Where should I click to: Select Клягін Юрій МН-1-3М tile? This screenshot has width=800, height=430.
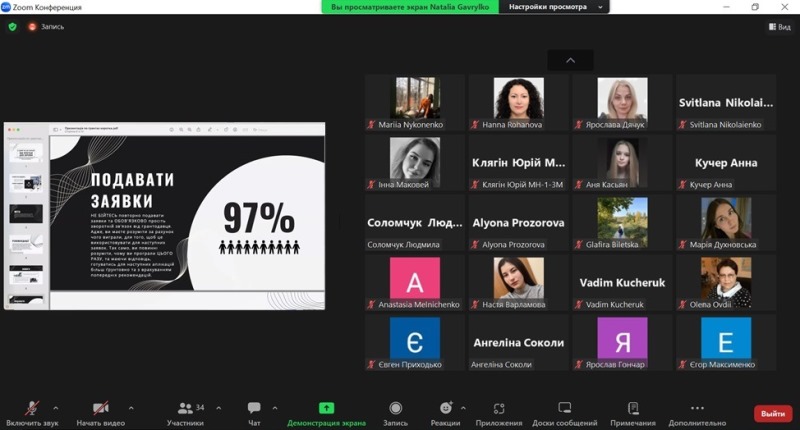(518, 163)
